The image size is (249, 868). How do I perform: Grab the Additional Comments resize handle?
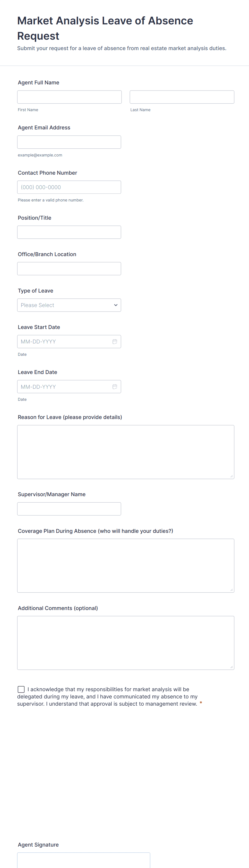(x=231, y=667)
